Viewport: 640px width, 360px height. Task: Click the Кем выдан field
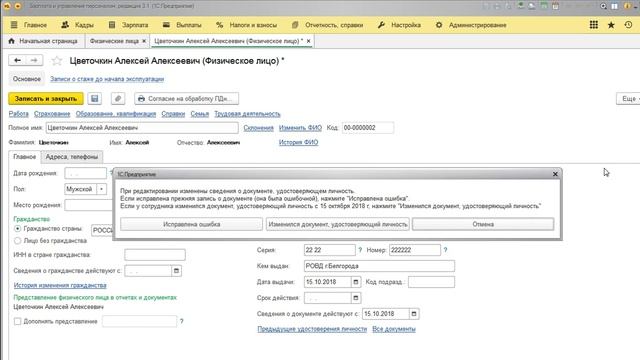[x=379, y=266]
